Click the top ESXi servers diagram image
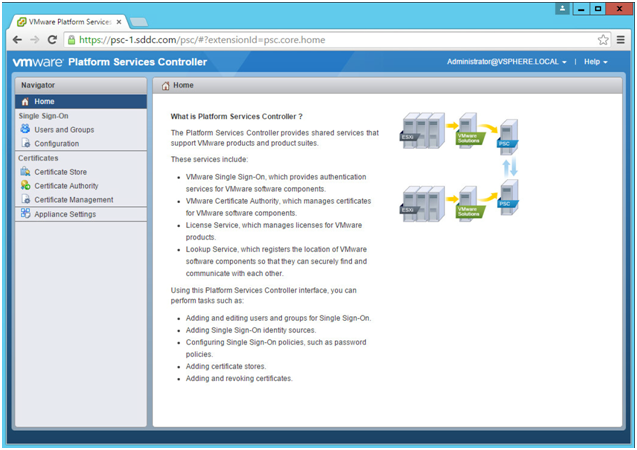Screen dimensions: 637x450 pos(422,131)
